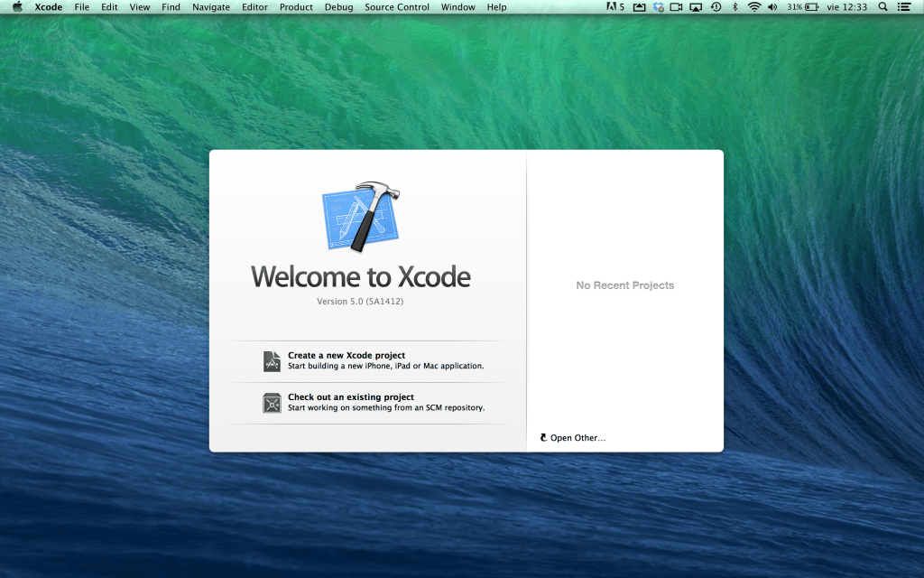Click the No Recent Projects label
This screenshot has width=924, height=578.
pos(625,285)
